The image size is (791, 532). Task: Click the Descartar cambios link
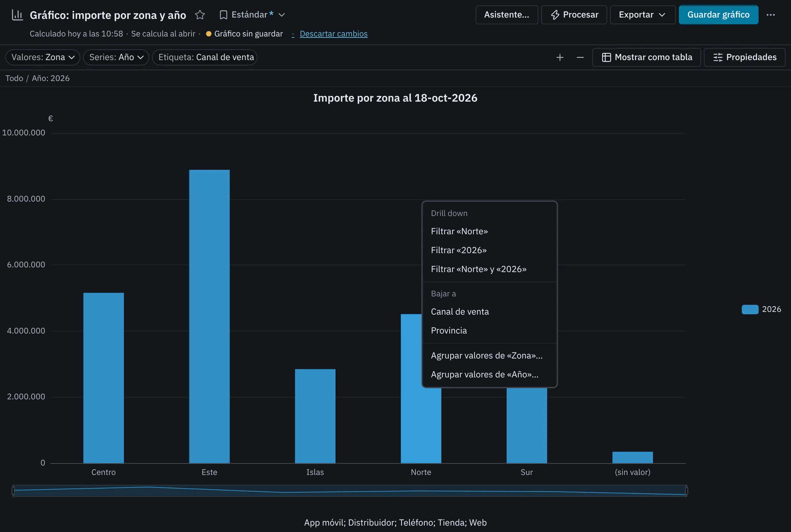333,34
